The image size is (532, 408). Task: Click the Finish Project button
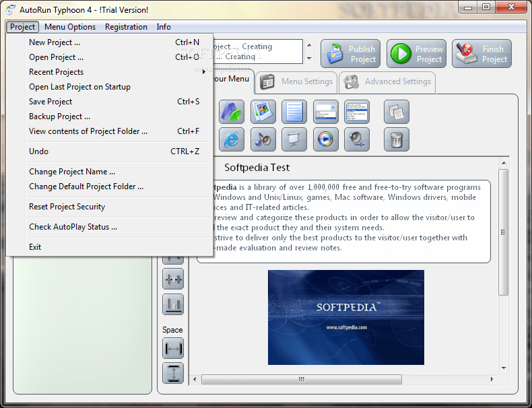coord(481,54)
